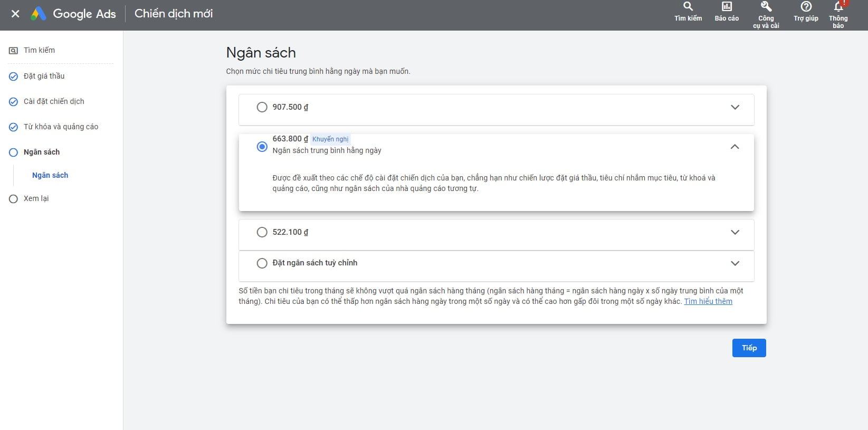Screen dimensions: 868x430
Task: Go to the Cài đặt chiến dịch step
Action: pos(54,101)
